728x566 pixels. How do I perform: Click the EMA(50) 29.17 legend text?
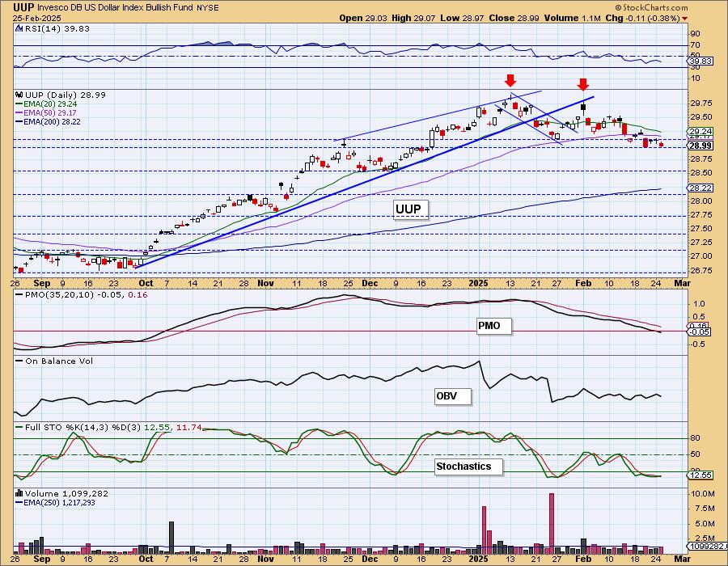coord(51,112)
